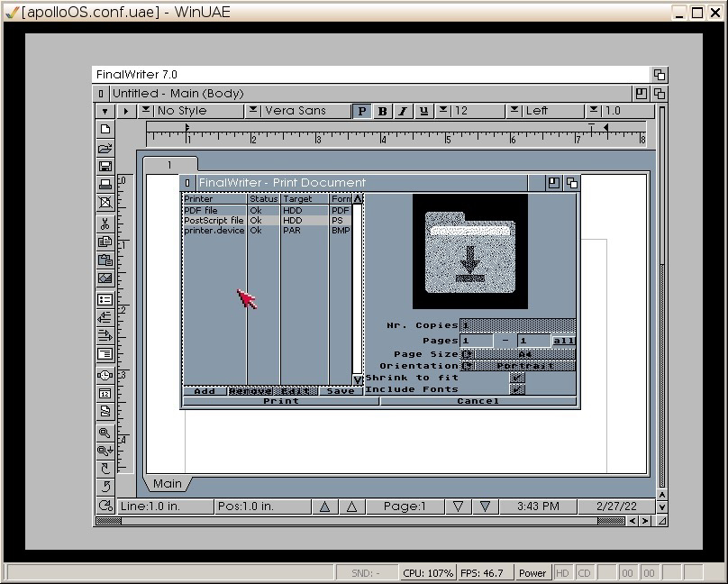The image size is (728, 584).
Task: Click the folder download preview image
Action: pos(469,251)
